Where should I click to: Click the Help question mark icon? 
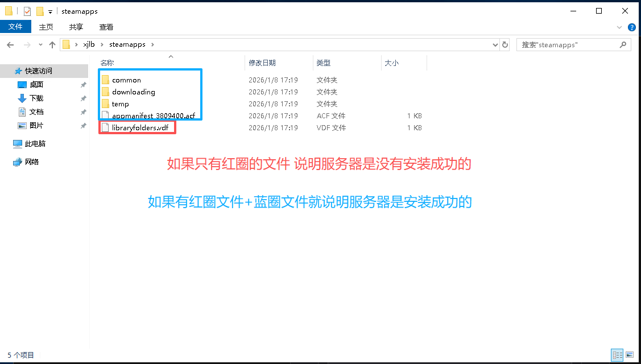tap(631, 27)
